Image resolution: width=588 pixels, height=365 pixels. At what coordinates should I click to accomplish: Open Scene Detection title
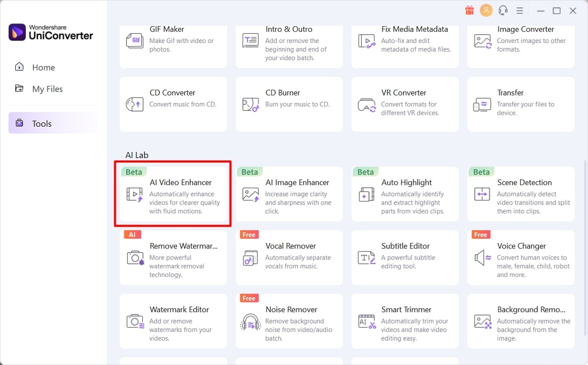coord(524,182)
